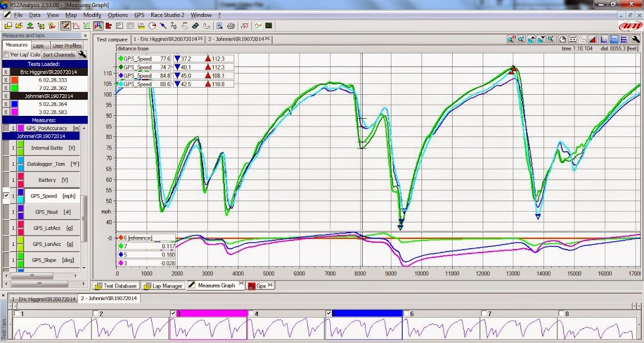Click the green download data icon
Viewport: 644px width, 343px height.
pyautogui.click(x=30, y=26)
